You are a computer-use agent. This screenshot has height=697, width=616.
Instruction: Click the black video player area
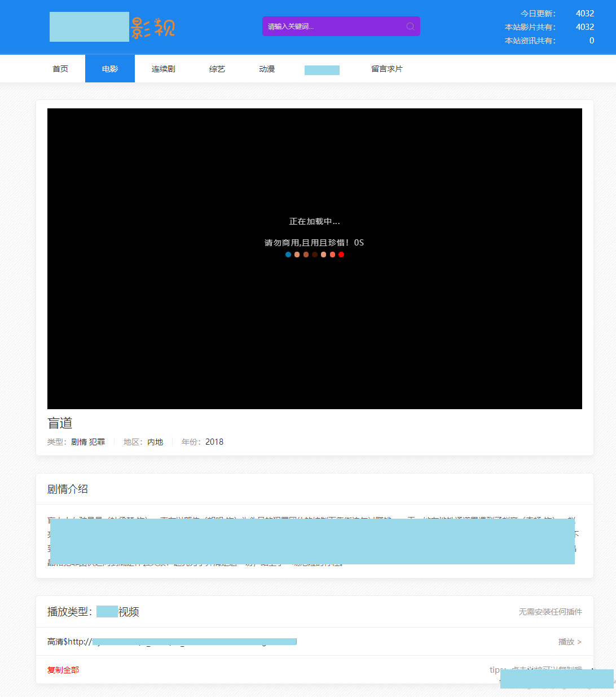tap(314, 327)
